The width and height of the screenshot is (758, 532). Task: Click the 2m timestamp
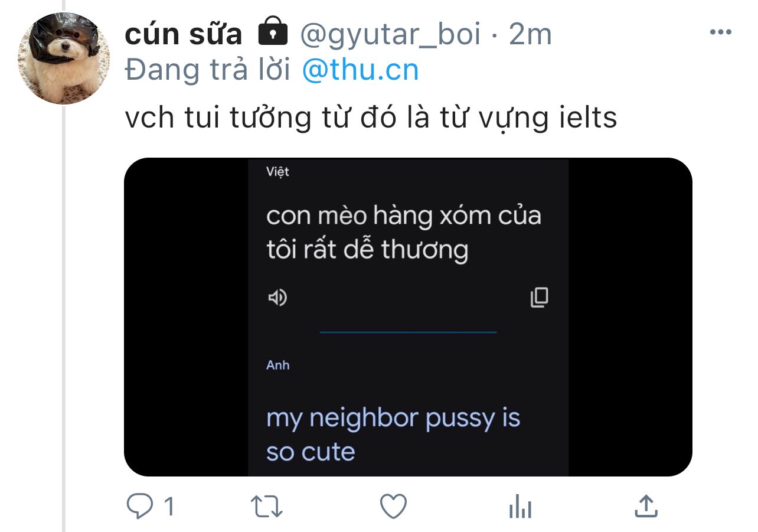click(x=530, y=35)
